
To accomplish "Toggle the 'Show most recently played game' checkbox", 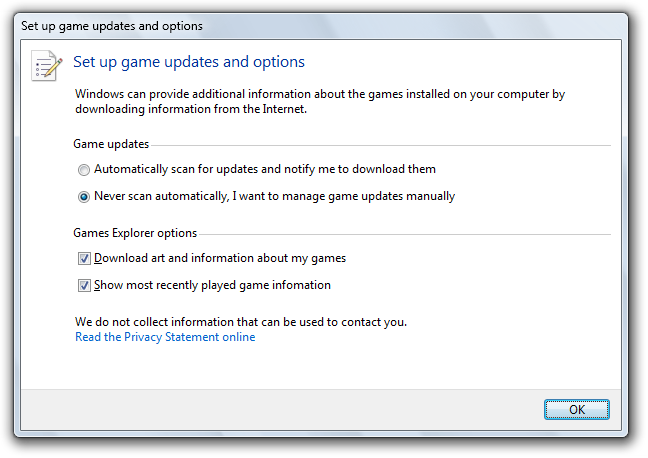I will pyautogui.click(x=84, y=285).
